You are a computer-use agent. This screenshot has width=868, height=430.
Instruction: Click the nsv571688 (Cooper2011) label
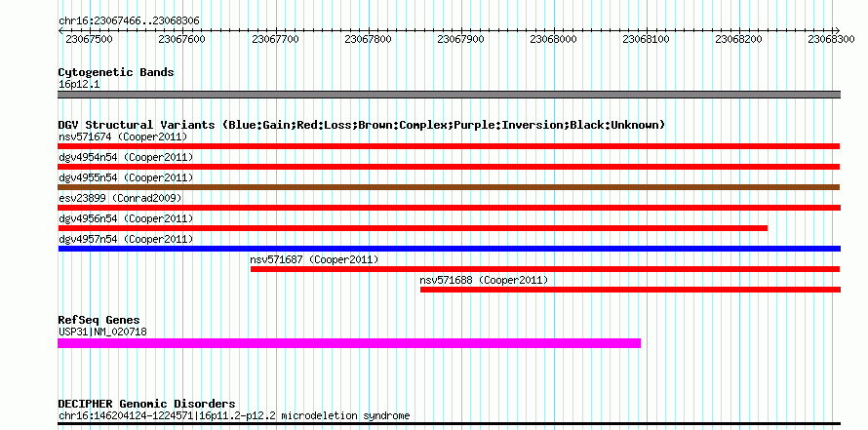coord(485,280)
